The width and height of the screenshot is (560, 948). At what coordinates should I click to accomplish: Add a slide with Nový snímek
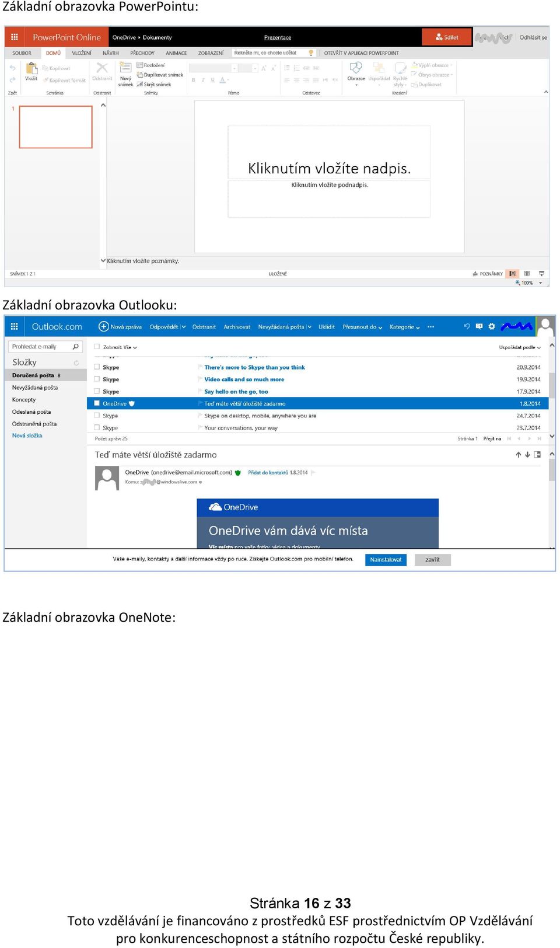click(125, 74)
